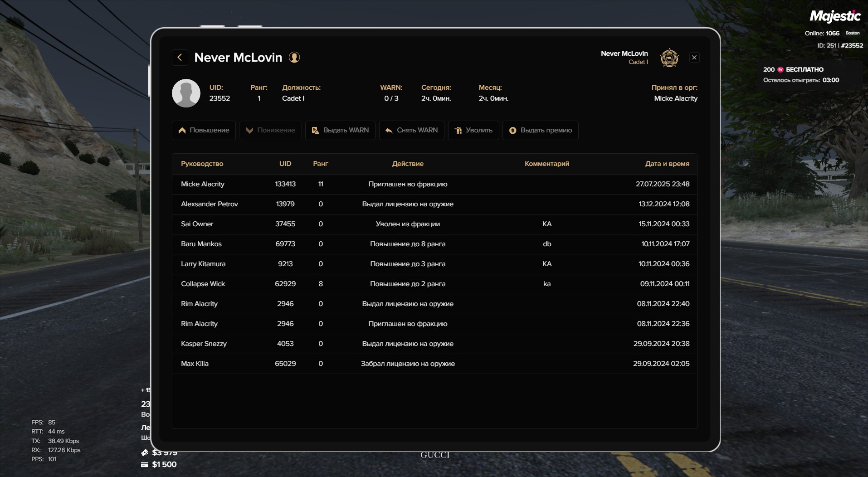Click the gold profile badge next to Never McLovin

(x=294, y=58)
